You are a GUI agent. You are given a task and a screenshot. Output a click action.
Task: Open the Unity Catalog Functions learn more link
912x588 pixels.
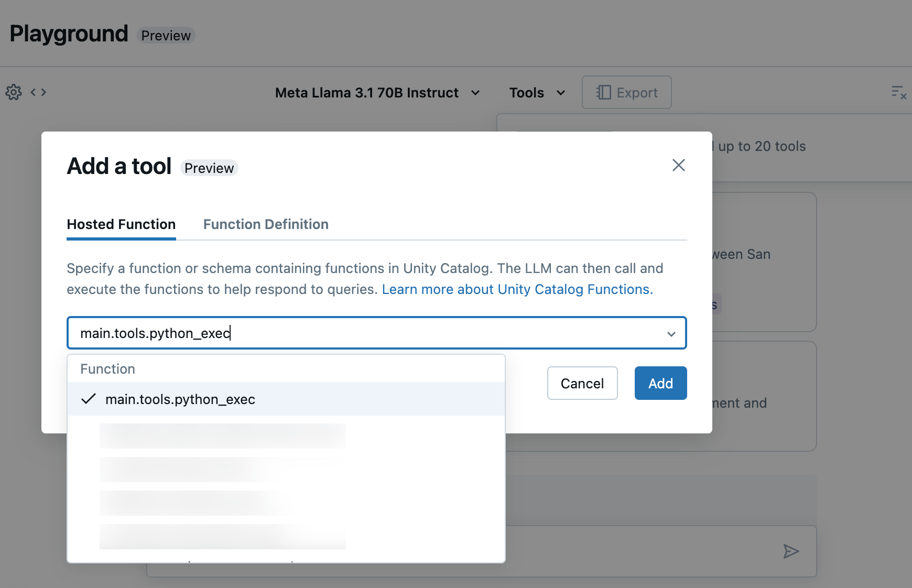point(517,289)
